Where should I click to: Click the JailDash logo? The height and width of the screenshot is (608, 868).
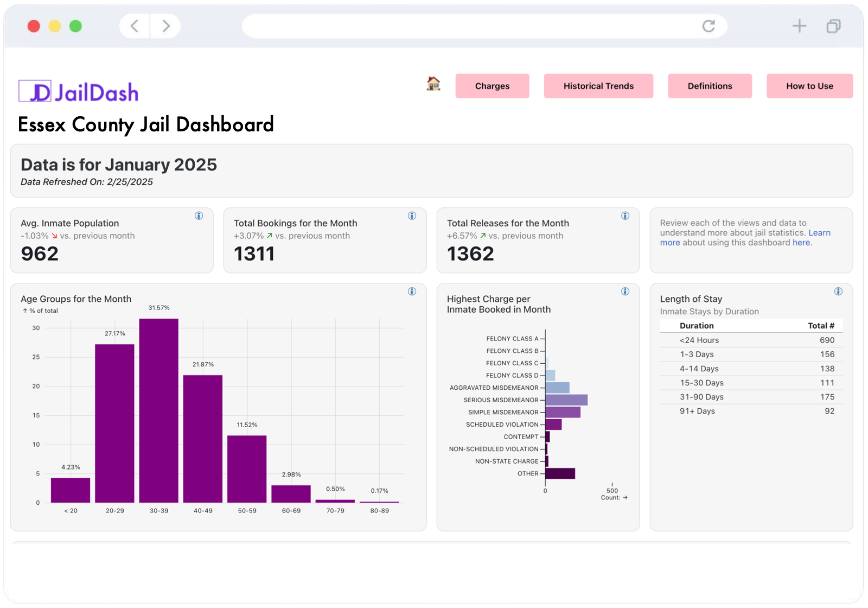pos(78,91)
